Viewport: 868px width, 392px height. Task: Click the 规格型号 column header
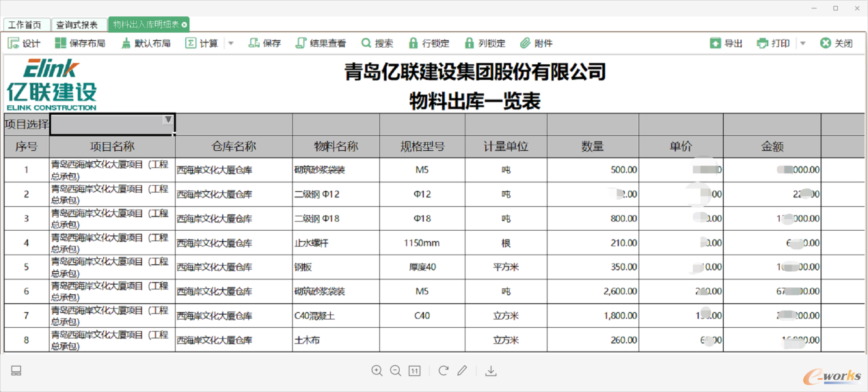coord(422,147)
